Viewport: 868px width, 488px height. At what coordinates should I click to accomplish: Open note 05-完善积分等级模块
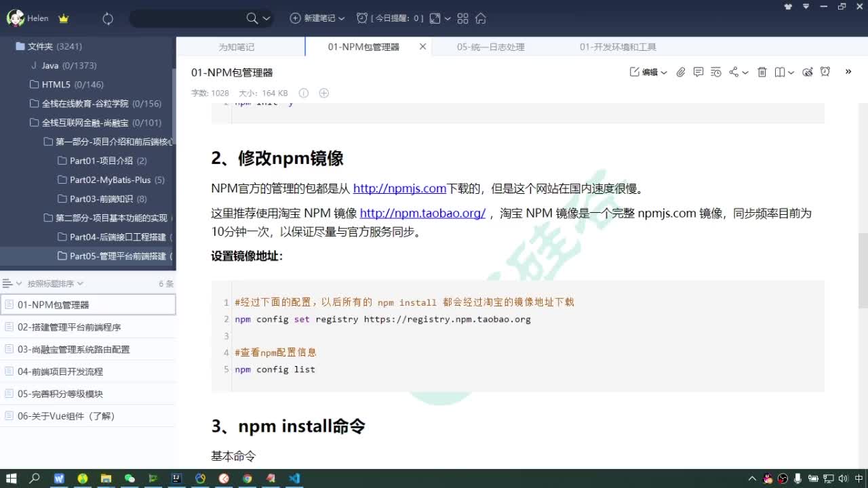(88, 394)
